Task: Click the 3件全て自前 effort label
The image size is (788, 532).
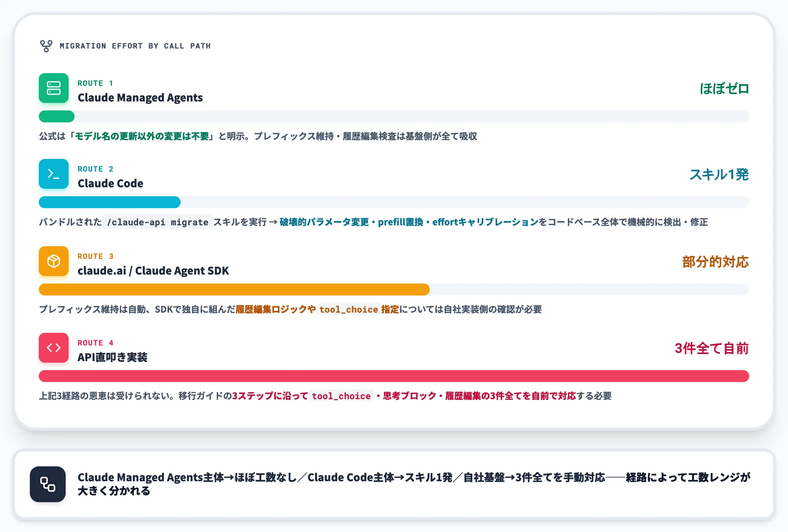Action: click(712, 348)
